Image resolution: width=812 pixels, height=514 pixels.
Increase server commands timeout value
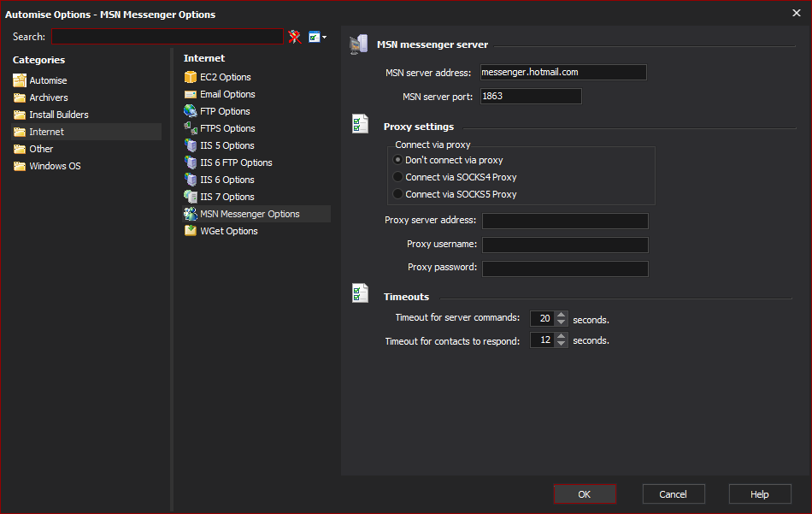tap(562, 315)
